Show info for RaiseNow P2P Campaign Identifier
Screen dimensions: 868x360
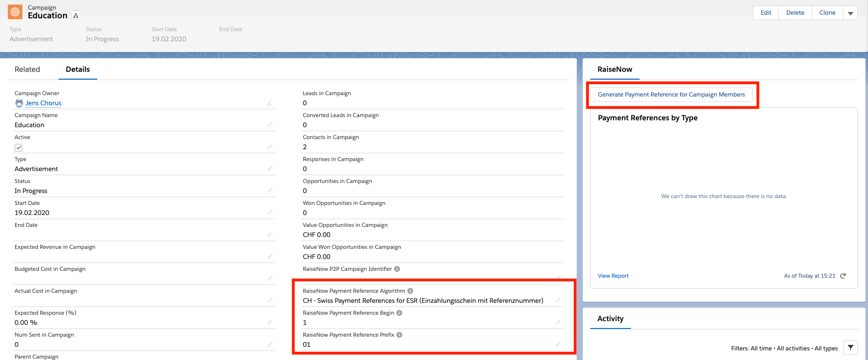(x=397, y=269)
